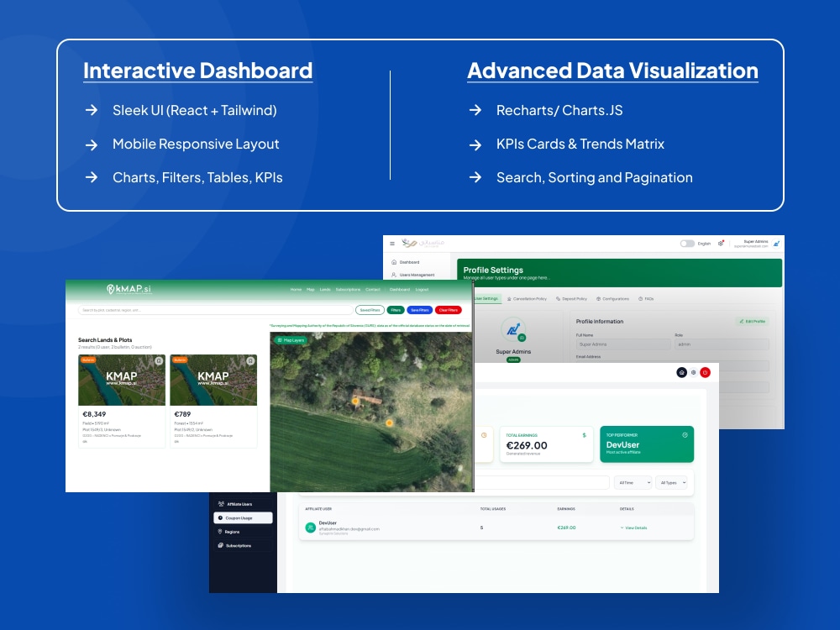This screenshot has width=840, height=630.
Task: Click the lower orange map marker
Action: pos(390,423)
